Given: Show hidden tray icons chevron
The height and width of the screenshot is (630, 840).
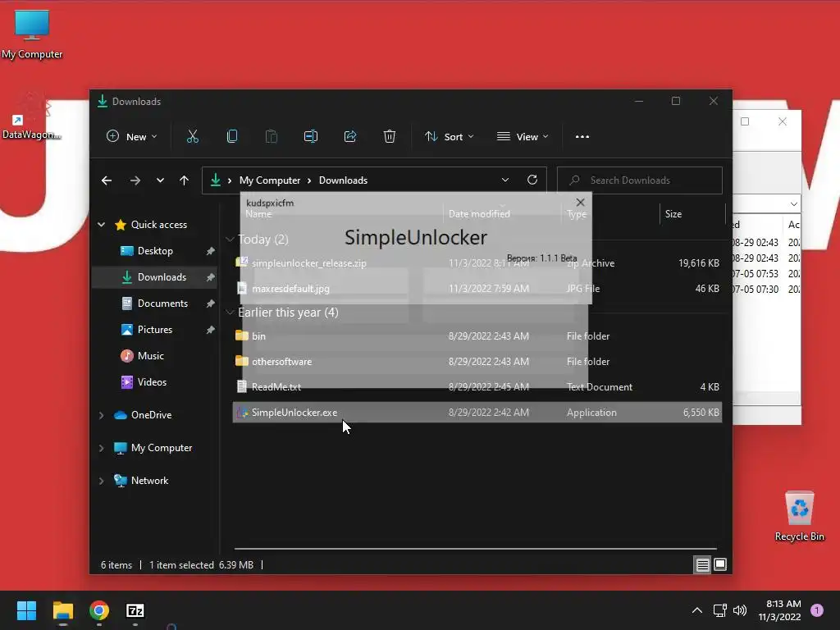Looking at the screenshot, I should pyautogui.click(x=697, y=610).
